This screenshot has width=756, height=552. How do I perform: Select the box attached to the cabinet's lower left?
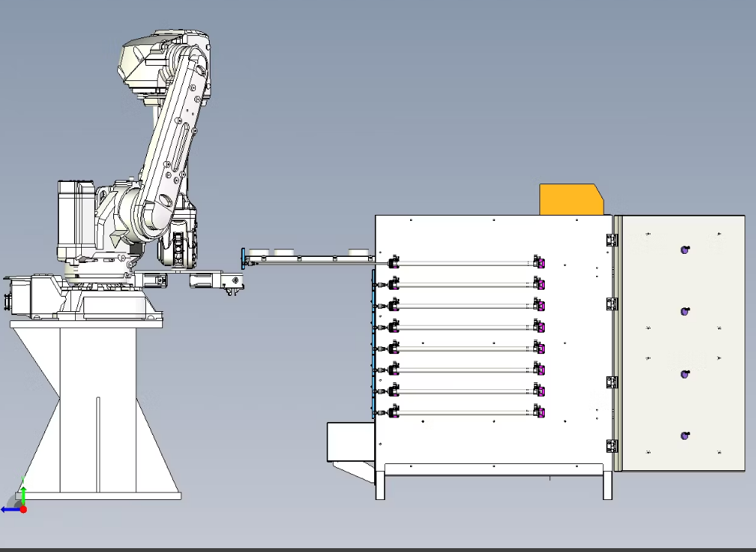point(351,442)
